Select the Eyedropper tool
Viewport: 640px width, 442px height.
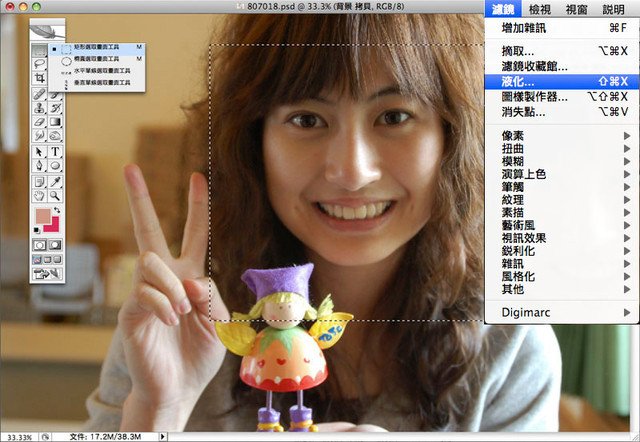pyautogui.click(x=55, y=182)
